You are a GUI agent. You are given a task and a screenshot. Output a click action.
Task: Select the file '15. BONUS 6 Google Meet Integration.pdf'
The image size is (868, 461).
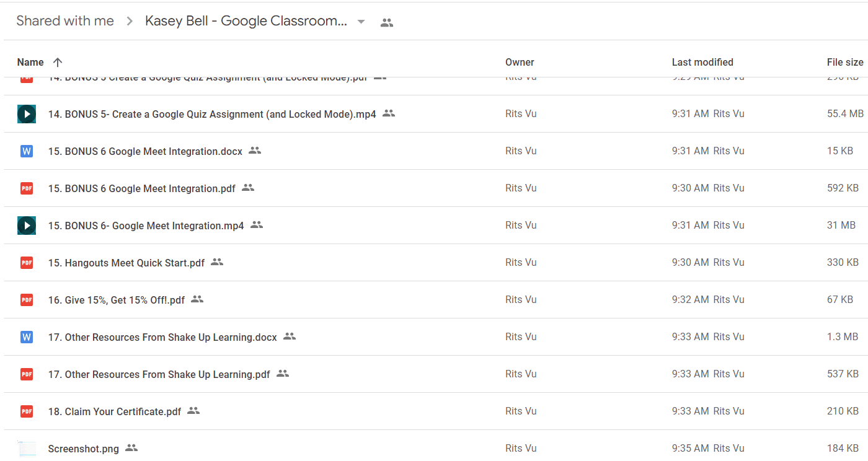142,188
